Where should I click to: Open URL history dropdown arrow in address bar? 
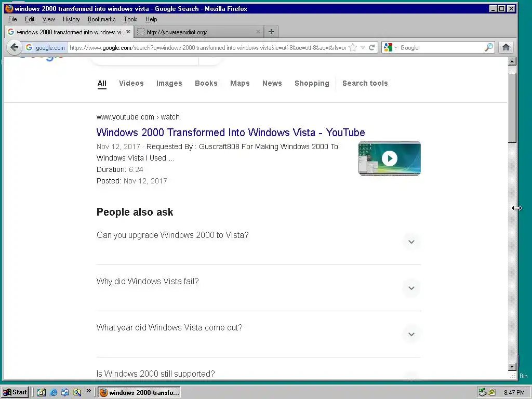tap(363, 47)
